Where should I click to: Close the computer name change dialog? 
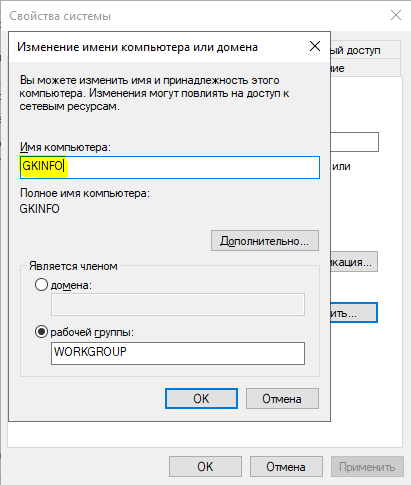tap(315, 46)
